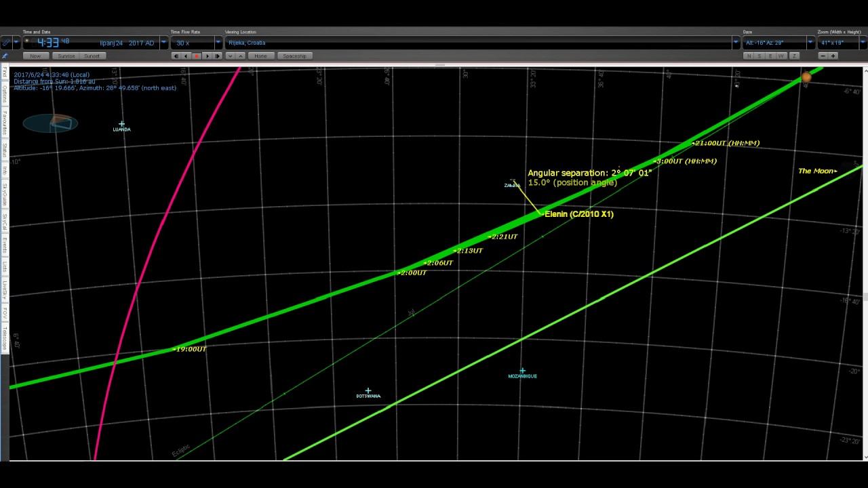
Task: Click the increase elevation up arrow
Action: pyautogui.click(x=240, y=56)
